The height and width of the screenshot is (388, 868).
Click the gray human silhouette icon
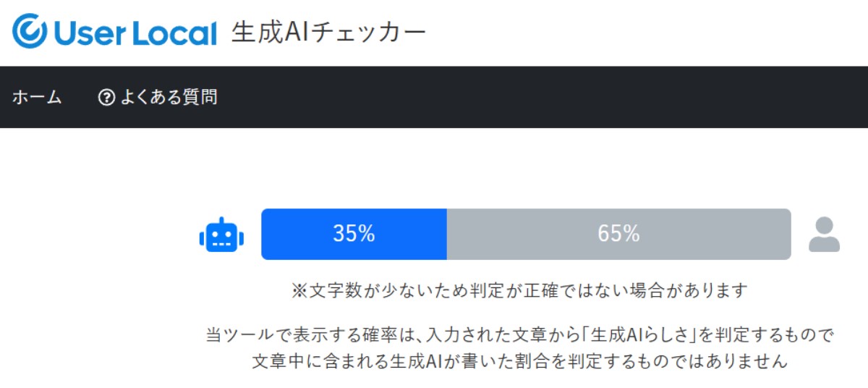click(824, 235)
